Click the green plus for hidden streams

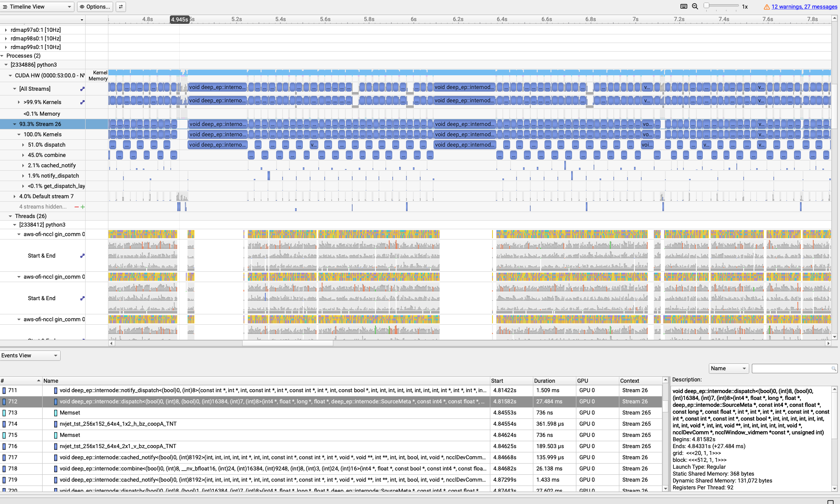(83, 207)
